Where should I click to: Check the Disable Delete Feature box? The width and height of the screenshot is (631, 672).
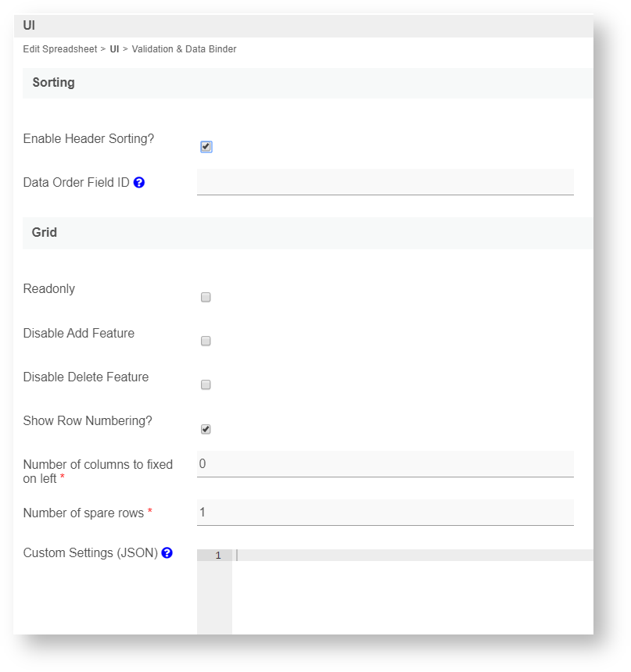click(206, 384)
